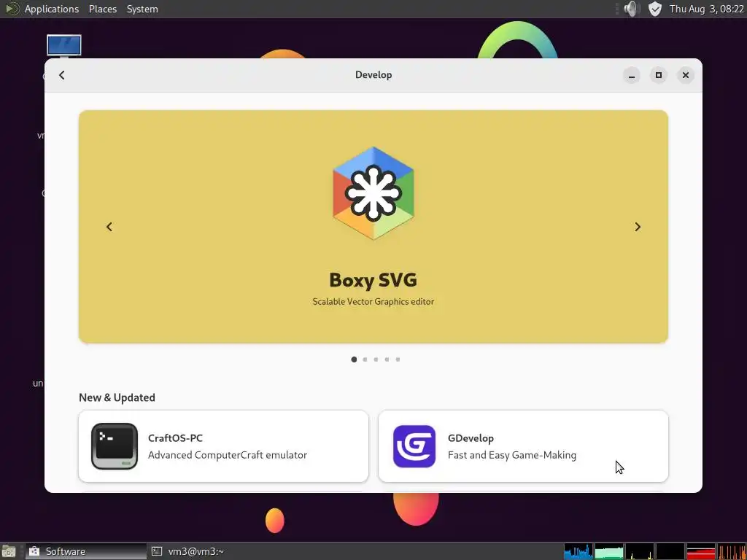Click the Scalable Vector Graphics editor subtitle
The height and width of the screenshot is (560, 747).
tap(373, 301)
